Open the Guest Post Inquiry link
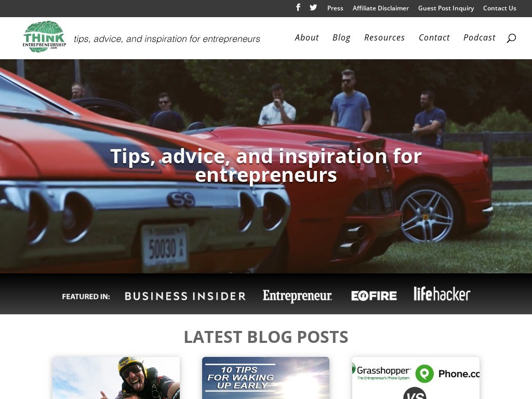The height and width of the screenshot is (399, 532). point(446,8)
